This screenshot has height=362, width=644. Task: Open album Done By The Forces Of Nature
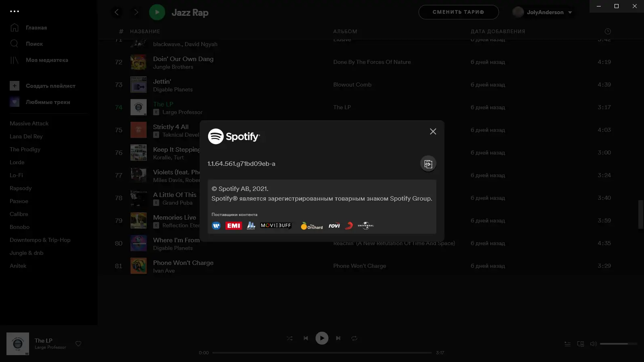[372, 62]
